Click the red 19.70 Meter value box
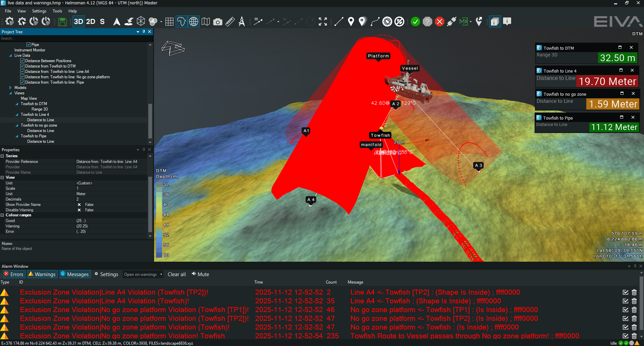This screenshot has height=346, width=644. 608,81
